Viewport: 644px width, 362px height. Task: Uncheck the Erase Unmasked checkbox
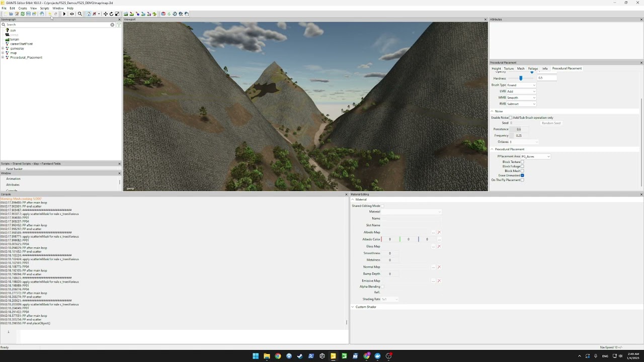coord(522,175)
